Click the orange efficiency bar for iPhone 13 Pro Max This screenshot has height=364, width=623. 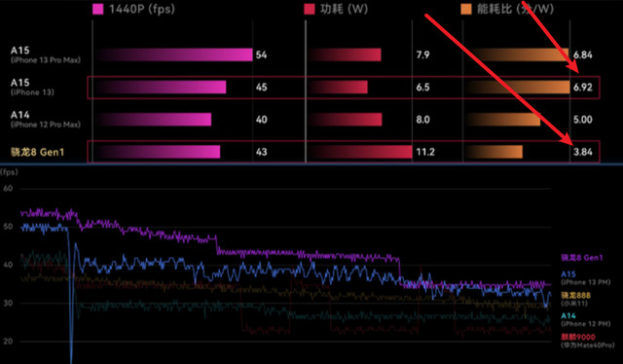(x=517, y=55)
